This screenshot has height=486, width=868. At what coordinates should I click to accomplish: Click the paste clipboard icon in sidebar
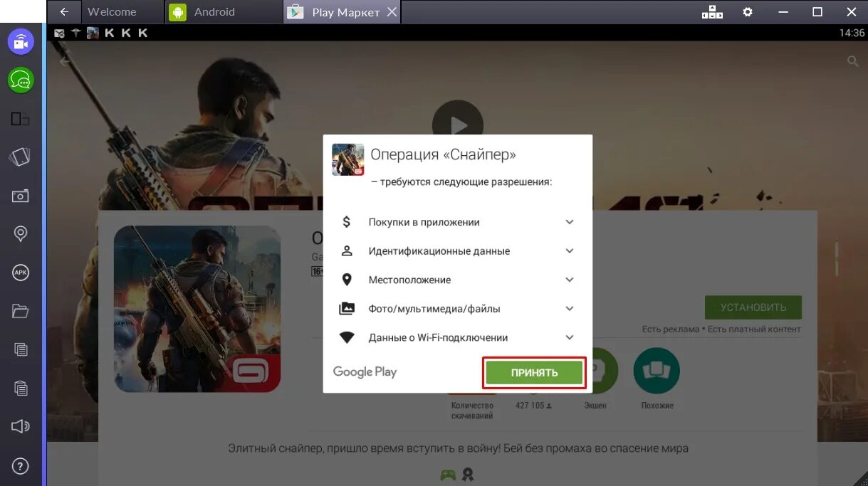pos(21,388)
